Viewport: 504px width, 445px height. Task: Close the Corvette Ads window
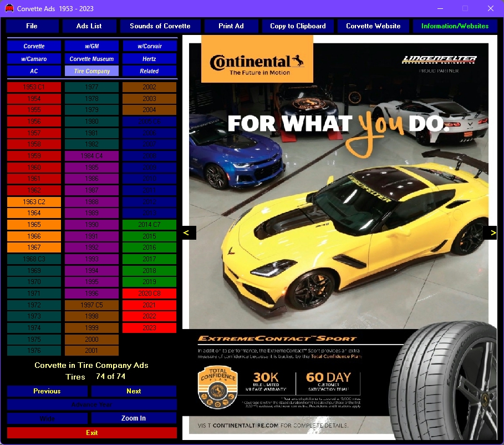[491, 8]
